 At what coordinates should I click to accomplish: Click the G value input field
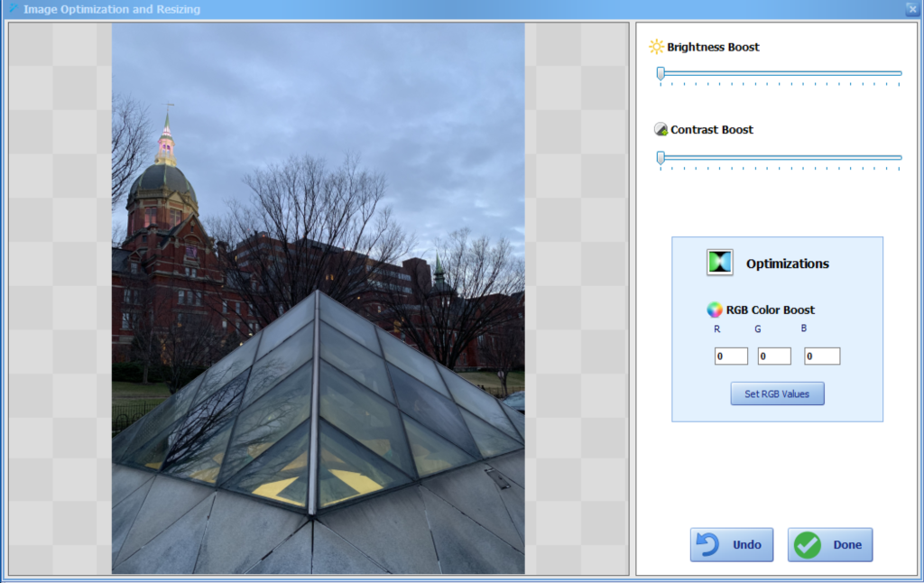[x=773, y=356]
